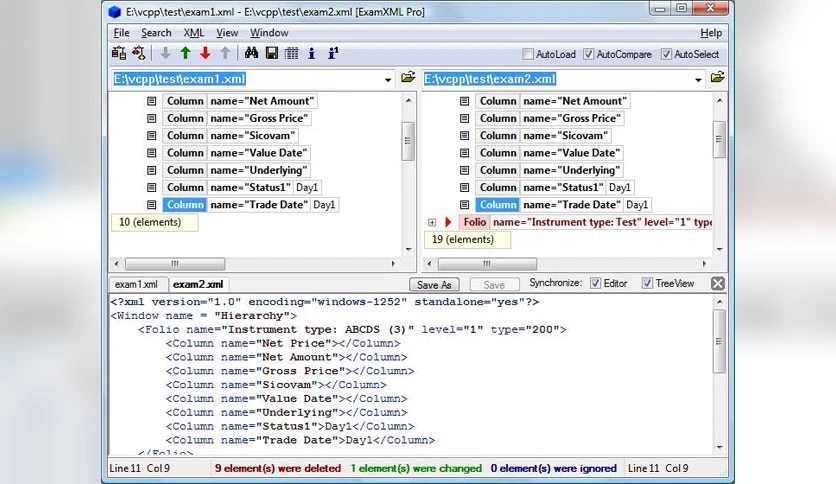The width and height of the screenshot is (836, 484).
Task: Click red difference arrow on Folio row
Action: (448, 222)
